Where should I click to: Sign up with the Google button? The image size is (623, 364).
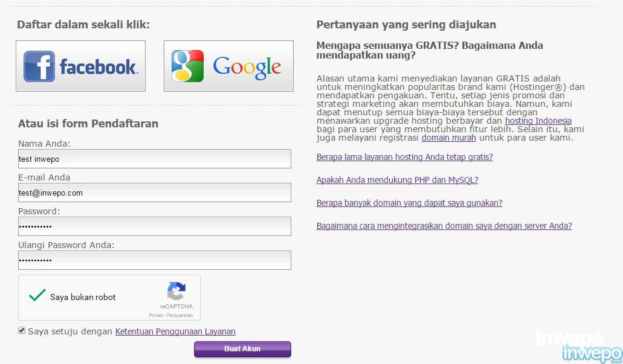coord(228,66)
